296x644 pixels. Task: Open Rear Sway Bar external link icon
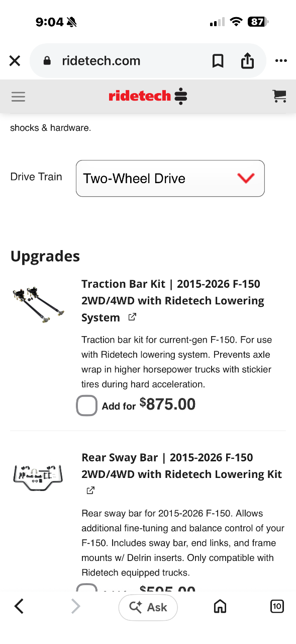(x=90, y=490)
